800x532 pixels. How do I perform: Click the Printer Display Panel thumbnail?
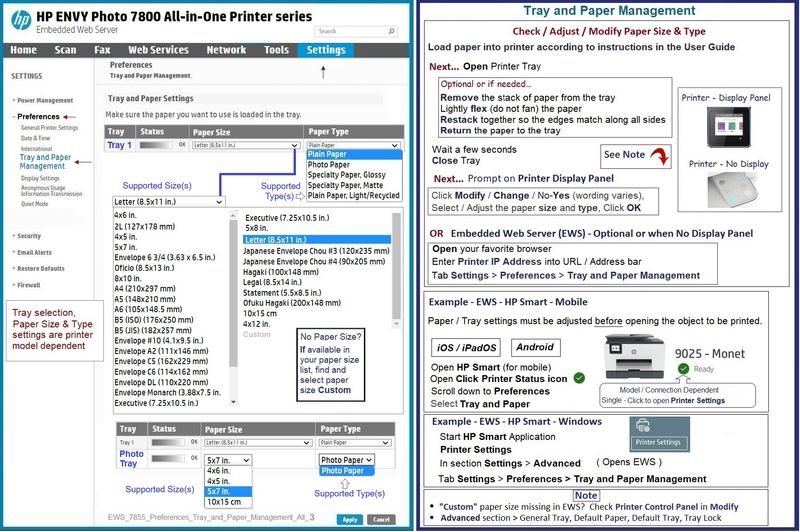coord(729,128)
